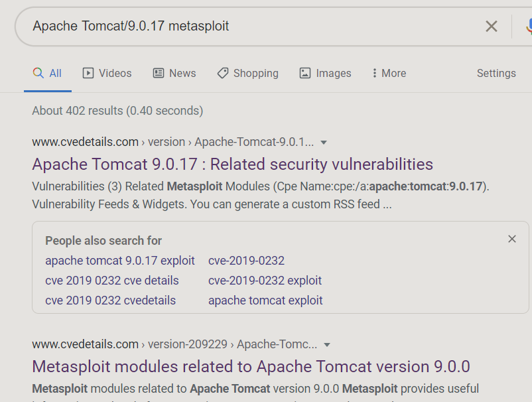532x402 pixels.
Task: Expand the first cvedetails result dropdown arrow
Action: pyautogui.click(x=324, y=143)
